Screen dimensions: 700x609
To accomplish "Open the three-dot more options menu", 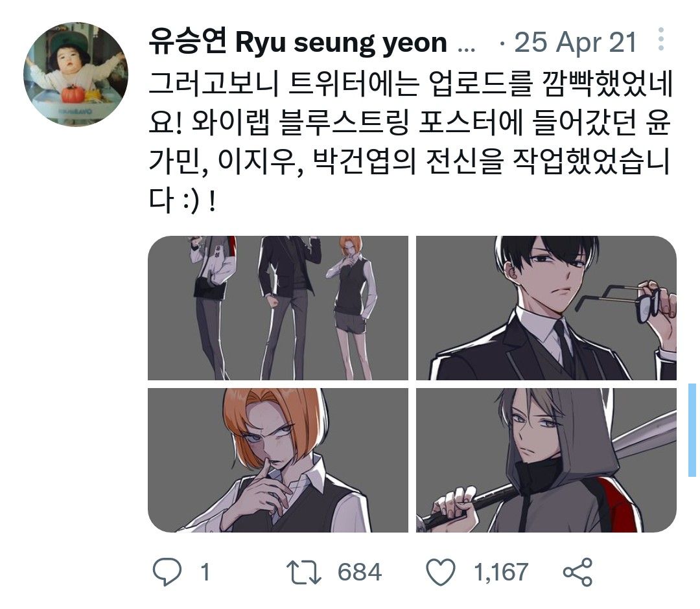I will [x=661, y=40].
